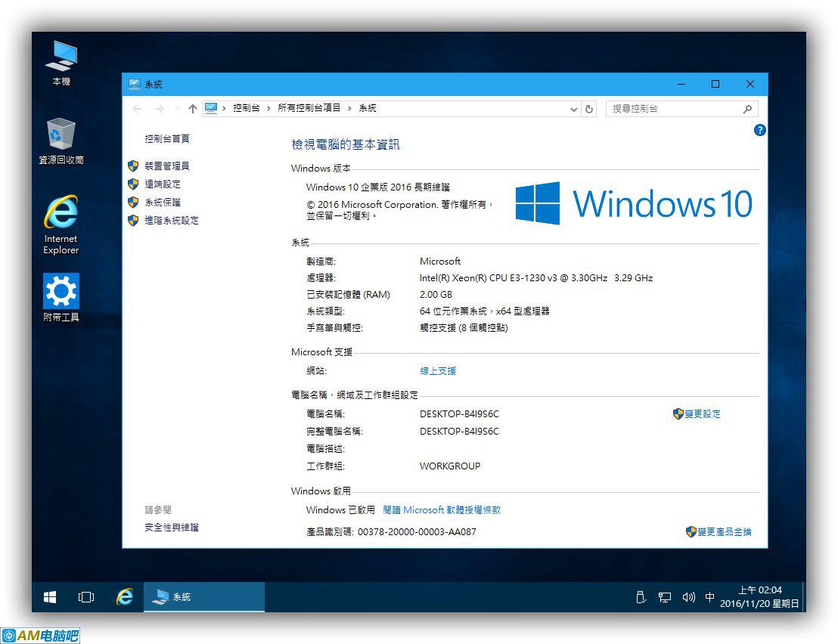Viewport: 838px width, 644px height.
Task: Click the 系統 window title bar icon
Action: coord(134,85)
